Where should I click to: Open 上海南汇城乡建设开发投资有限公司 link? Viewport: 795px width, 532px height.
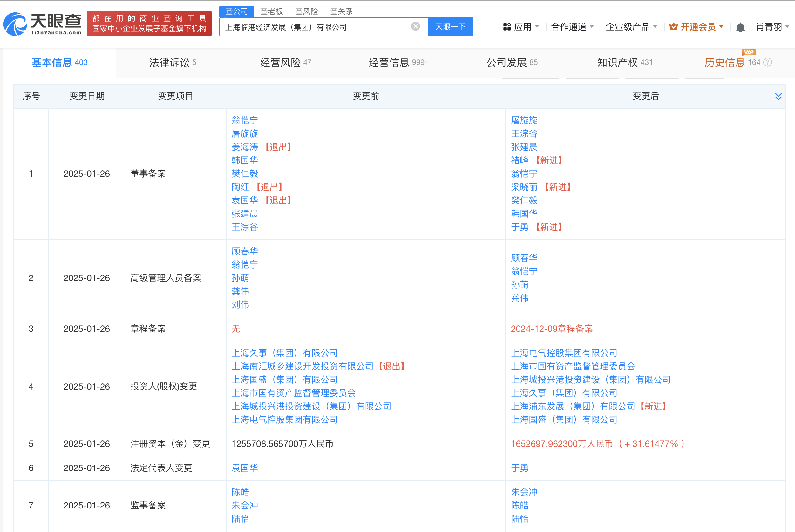tap(302, 366)
